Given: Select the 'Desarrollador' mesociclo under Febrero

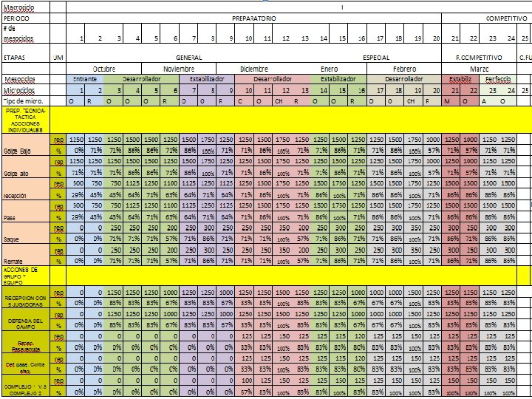Looking at the screenshot, I should coord(404,79).
